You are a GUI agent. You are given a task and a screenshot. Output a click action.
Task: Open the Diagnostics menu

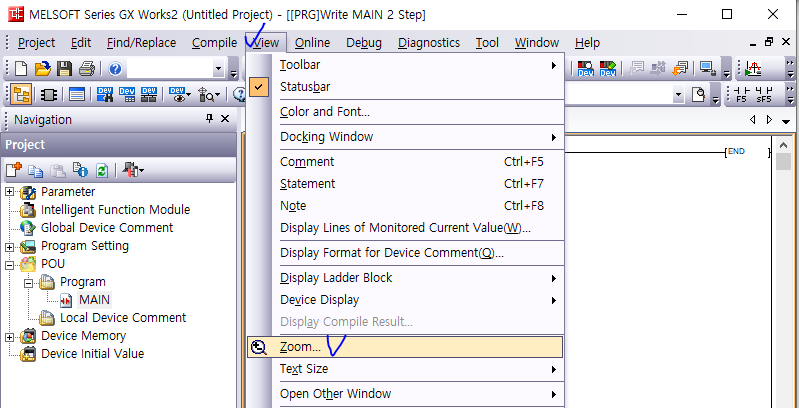pos(429,43)
